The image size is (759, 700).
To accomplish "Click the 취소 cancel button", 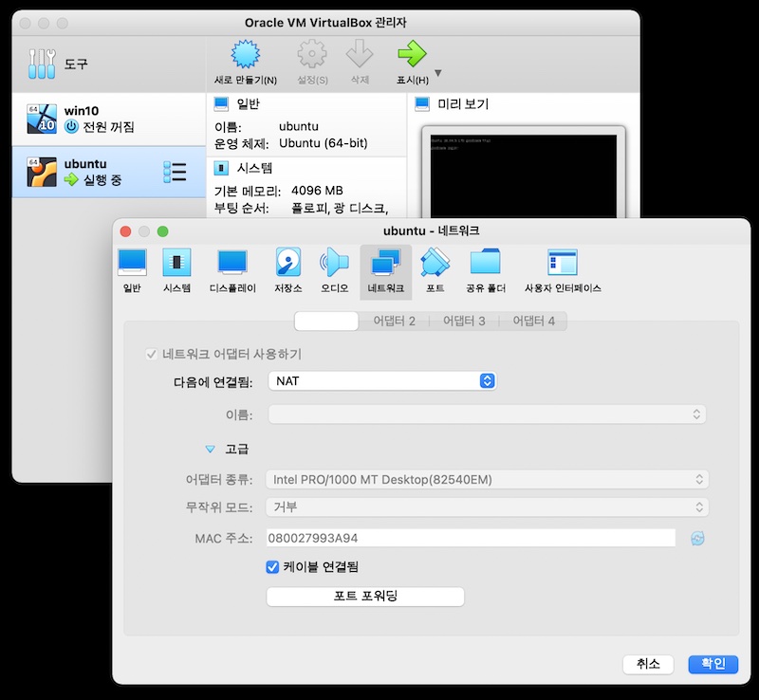I will [x=648, y=664].
